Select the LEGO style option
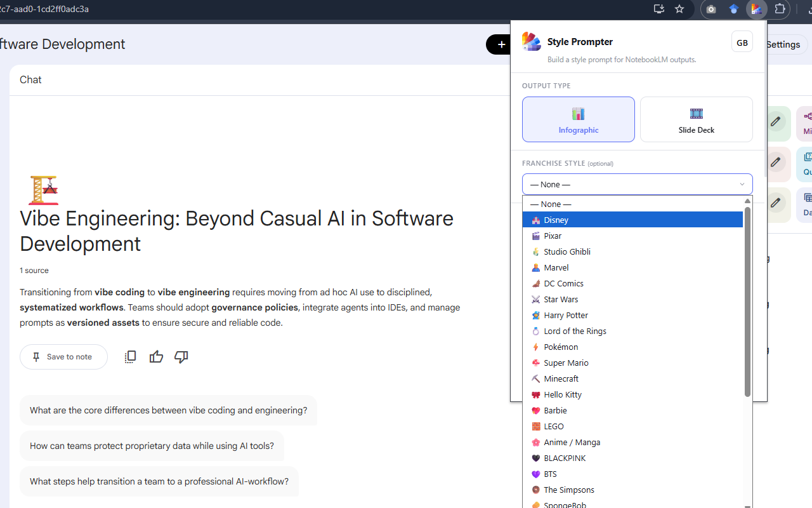 point(553,426)
